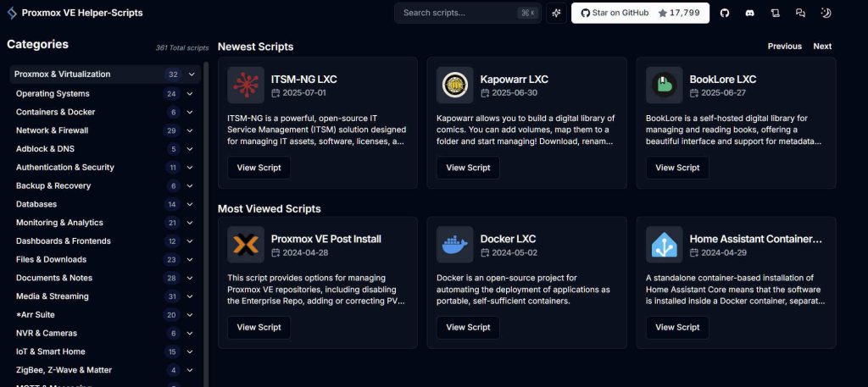Open the Discord icon link
Screen dimensions: 868x387
(x=749, y=13)
